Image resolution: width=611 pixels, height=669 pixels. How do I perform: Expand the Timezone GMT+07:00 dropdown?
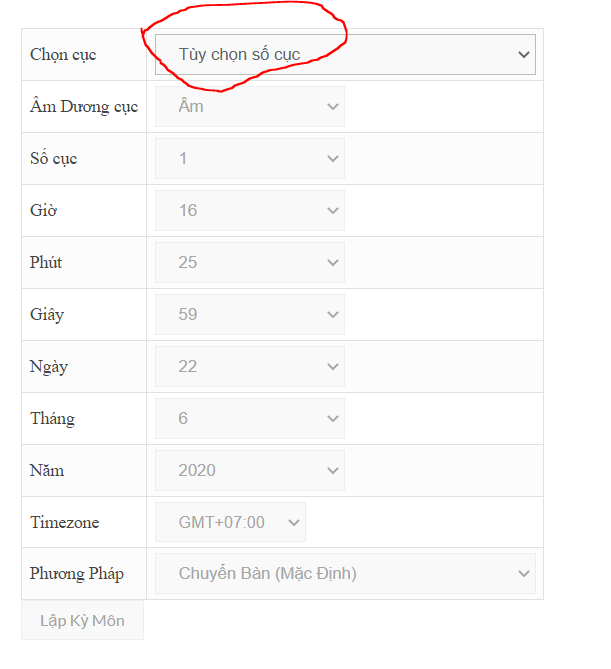tap(230, 522)
